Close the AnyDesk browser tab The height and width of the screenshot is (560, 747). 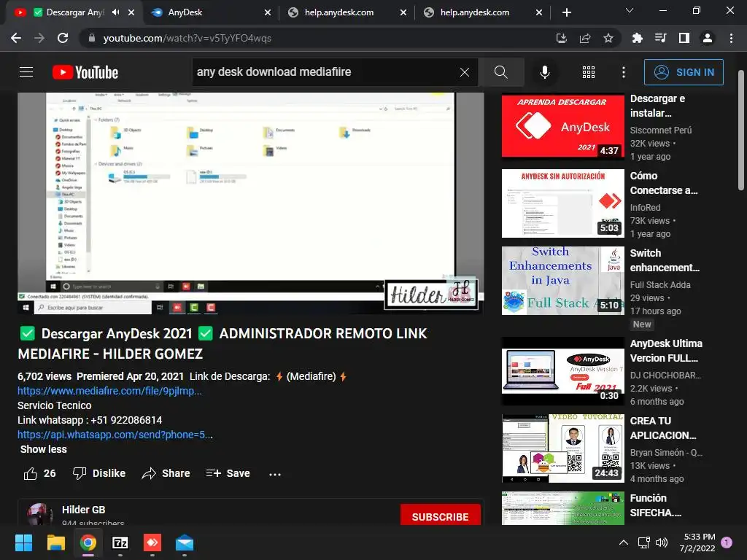tap(268, 12)
